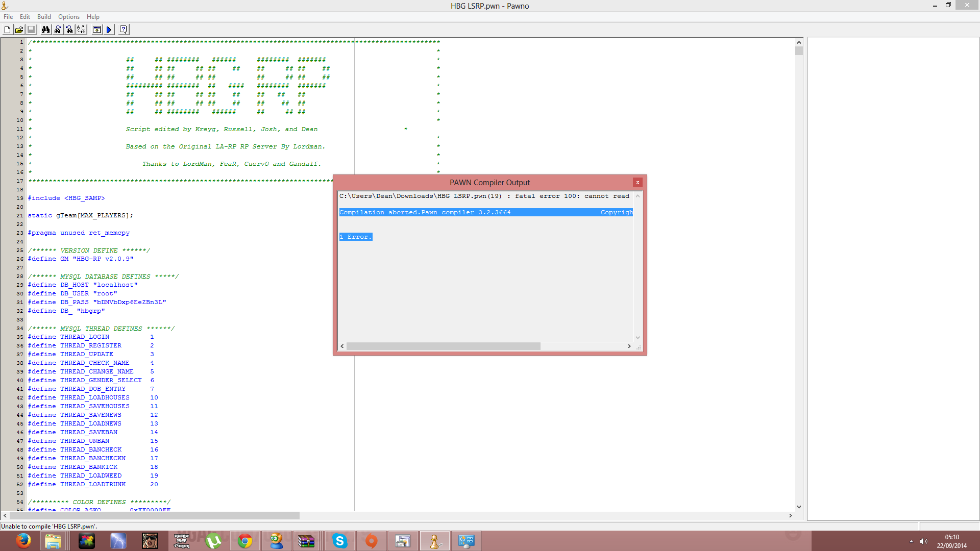Click the empty right side panel
Screen dimensions: 980x551
coord(893,279)
